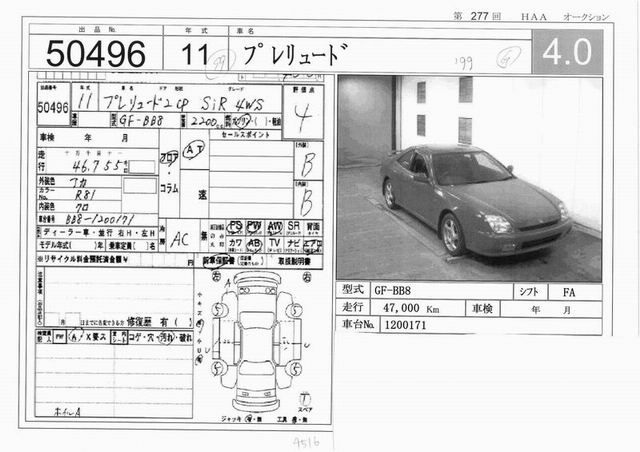This screenshot has width=640, height=452.
Task: Click the シフト label
Action: pos(529,292)
